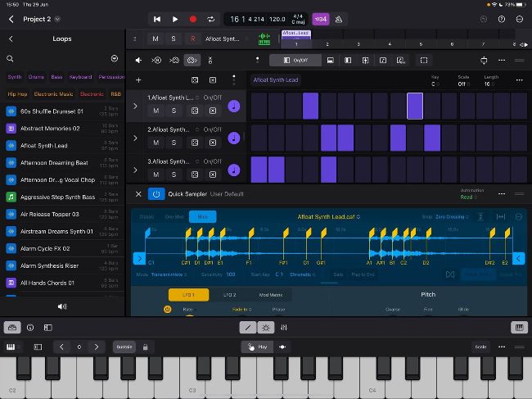Image resolution: width=532 pixels, height=399 pixels.
Task: Add a new row with the plus icon
Action: pyautogui.click(x=138, y=80)
